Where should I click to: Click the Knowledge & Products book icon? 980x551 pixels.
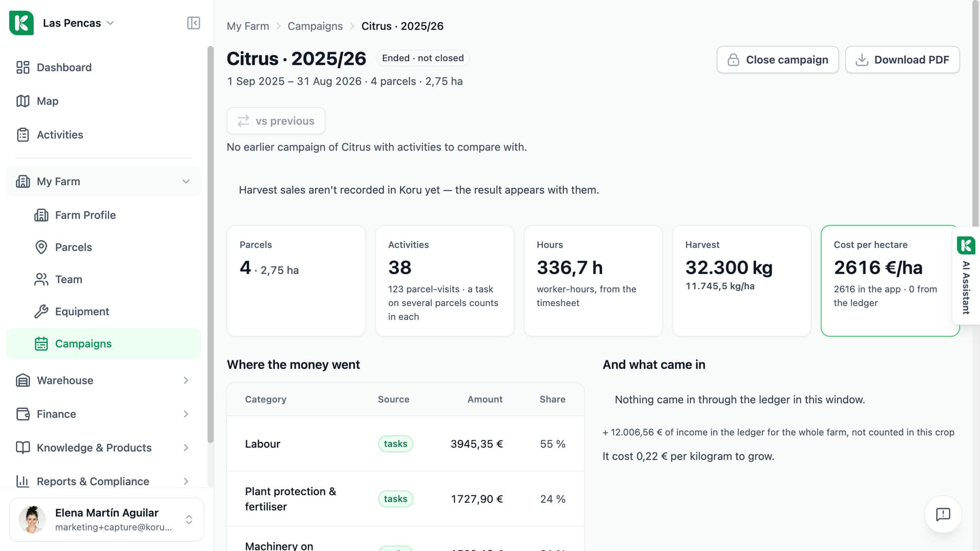pos(23,448)
